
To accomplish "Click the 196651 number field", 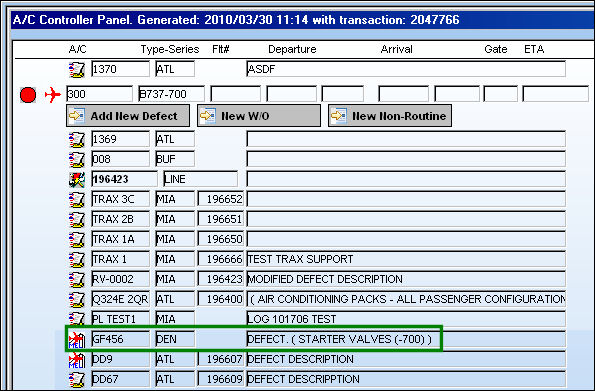I will (221, 219).
